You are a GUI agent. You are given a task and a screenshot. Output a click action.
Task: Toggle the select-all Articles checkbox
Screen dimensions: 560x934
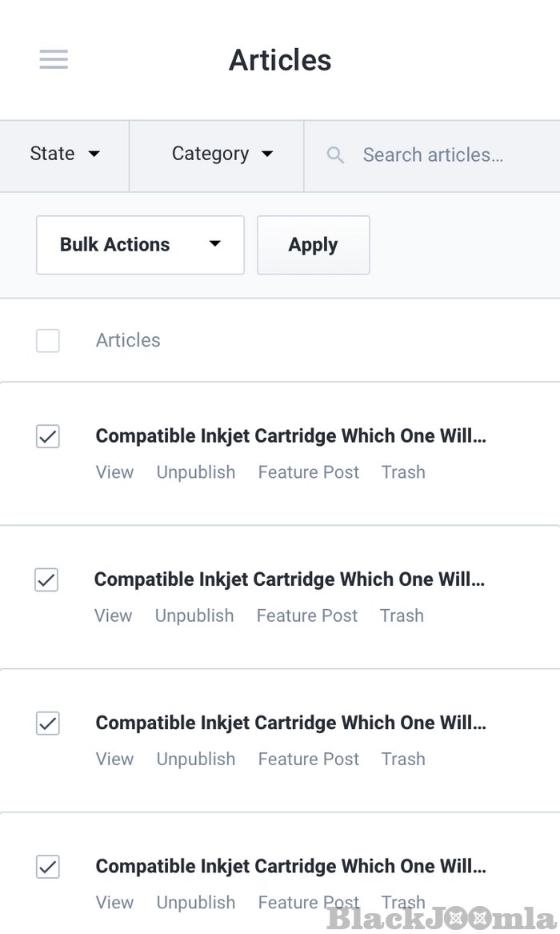(48, 340)
